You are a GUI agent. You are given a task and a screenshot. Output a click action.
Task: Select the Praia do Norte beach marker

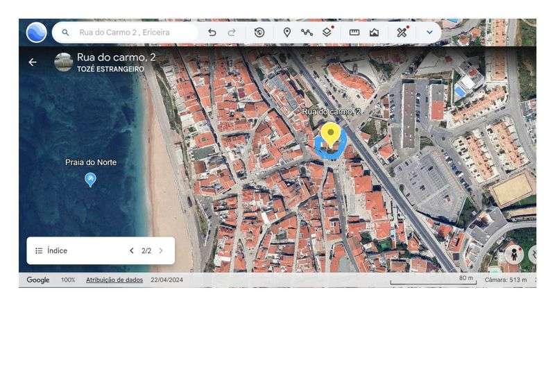(90, 180)
